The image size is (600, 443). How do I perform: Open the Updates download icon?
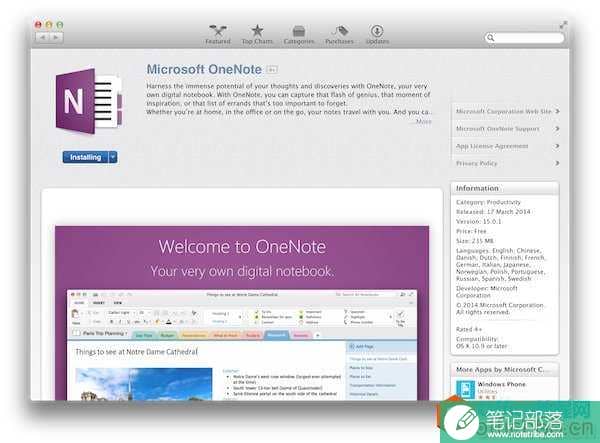tap(377, 31)
